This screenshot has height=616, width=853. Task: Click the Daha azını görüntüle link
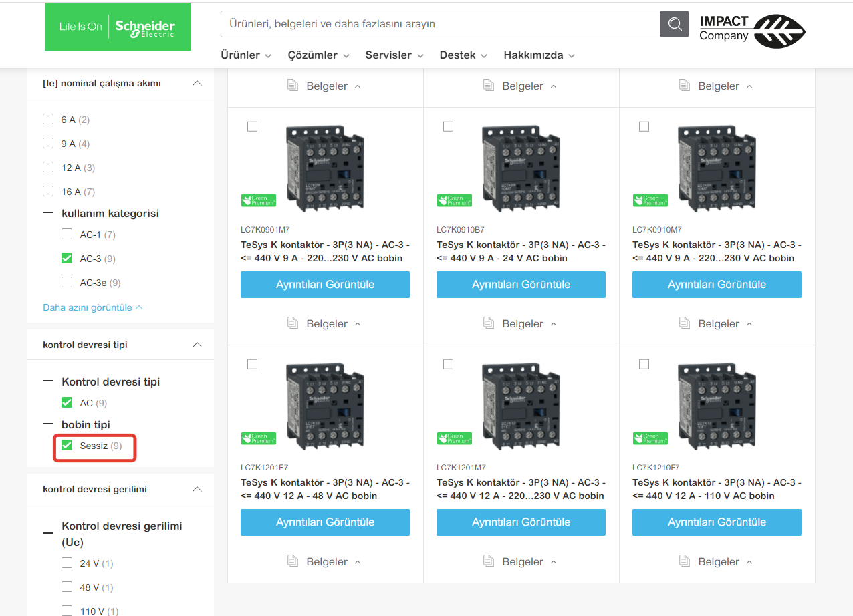[93, 307]
